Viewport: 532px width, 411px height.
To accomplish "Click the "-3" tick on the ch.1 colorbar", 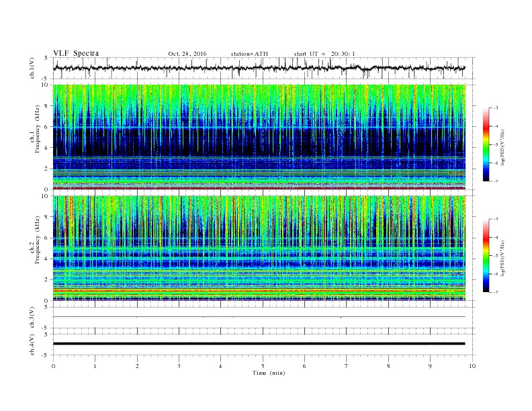I will [496, 108].
